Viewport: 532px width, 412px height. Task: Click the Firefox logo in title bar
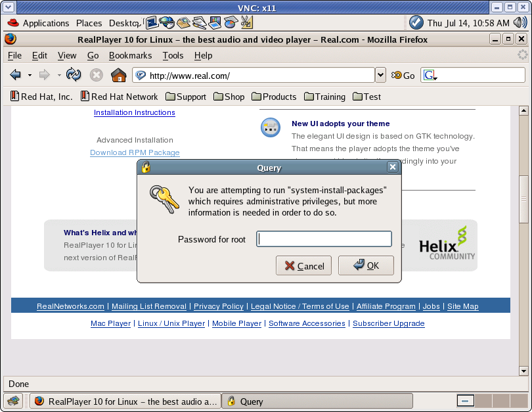[x=11, y=39]
